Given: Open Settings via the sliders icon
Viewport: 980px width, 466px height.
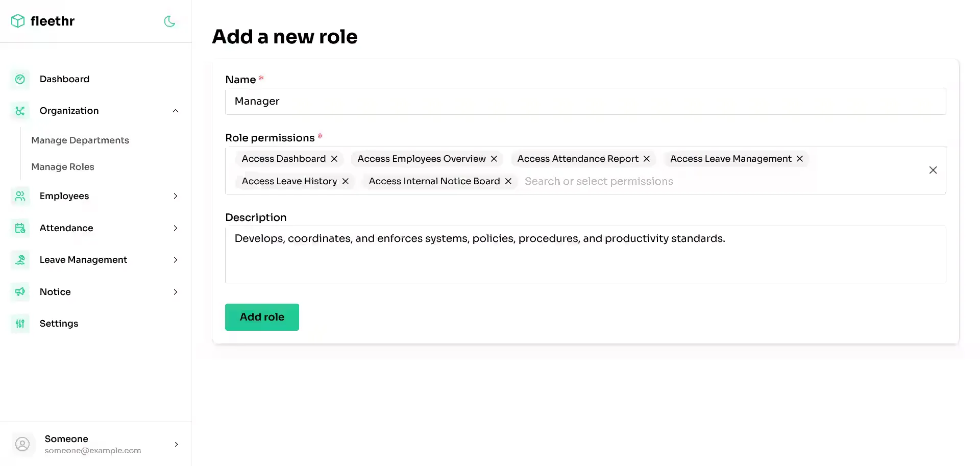Looking at the screenshot, I should (20, 324).
